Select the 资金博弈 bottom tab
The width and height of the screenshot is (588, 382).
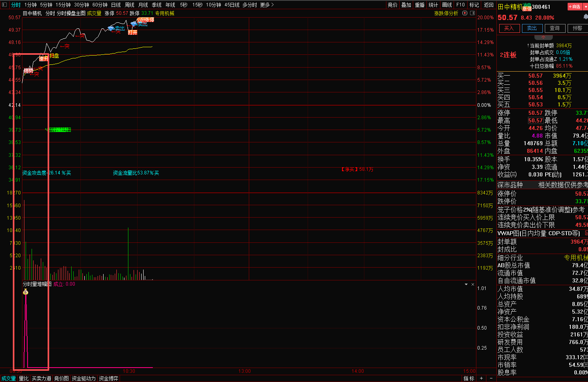108,378
